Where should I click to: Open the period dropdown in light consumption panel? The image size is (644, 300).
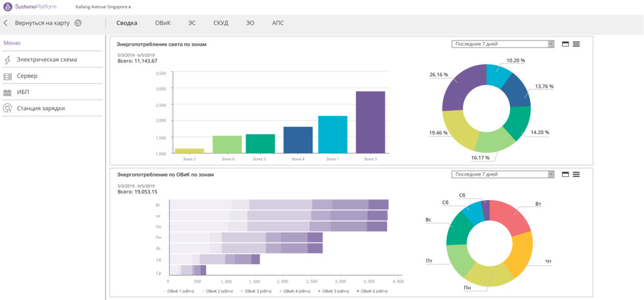[503, 44]
